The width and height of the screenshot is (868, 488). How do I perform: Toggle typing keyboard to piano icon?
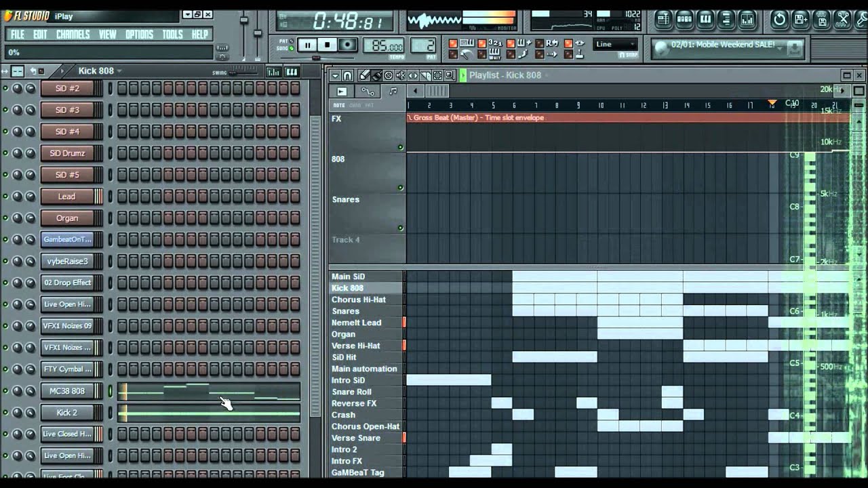pos(467,43)
